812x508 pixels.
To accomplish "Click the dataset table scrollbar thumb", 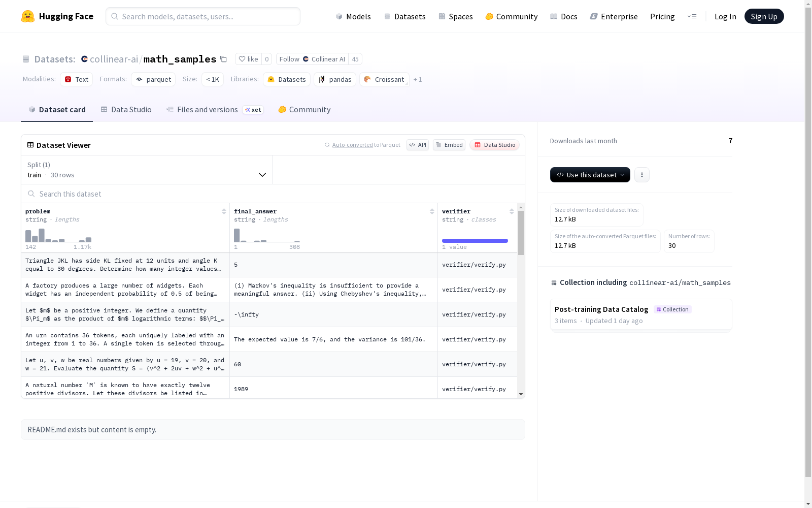I will (x=521, y=233).
